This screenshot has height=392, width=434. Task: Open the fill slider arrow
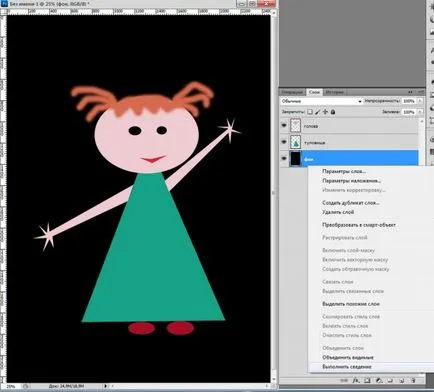pos(420,112)
